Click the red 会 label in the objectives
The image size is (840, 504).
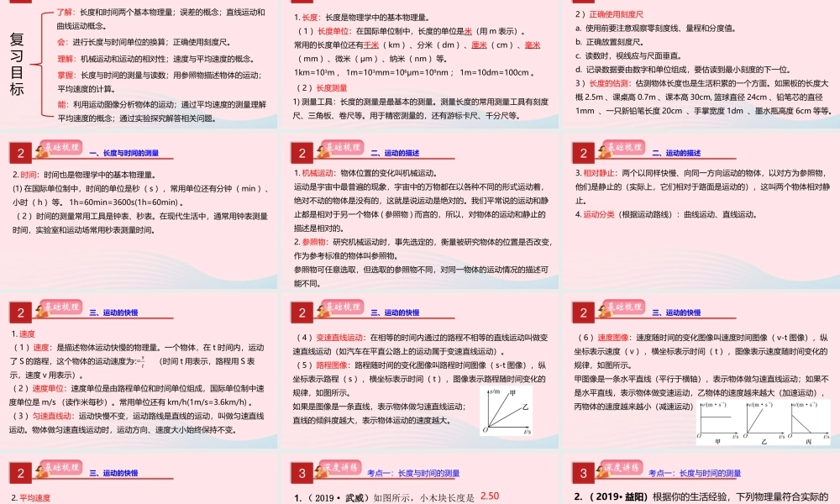point(61,42)
